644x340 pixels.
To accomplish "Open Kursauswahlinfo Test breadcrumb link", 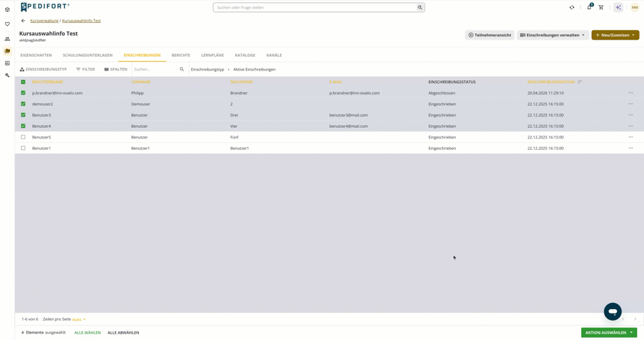I will pos(81,21).
